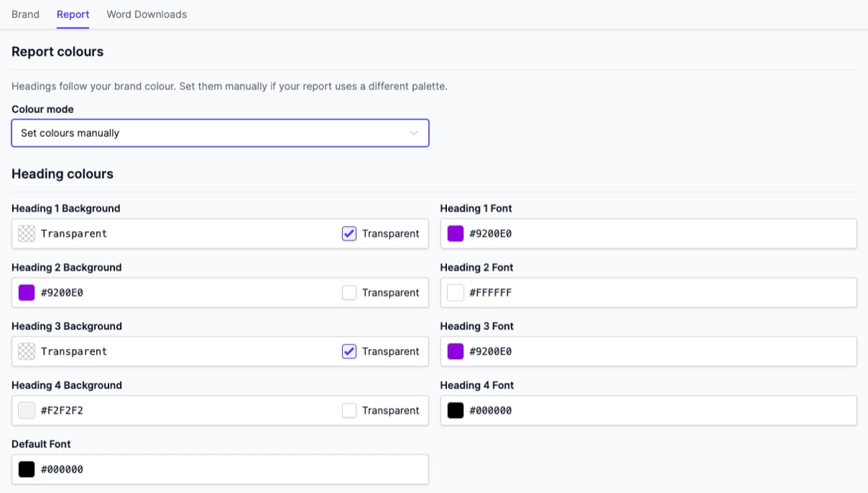Click Heading 2 Font white swatch

pyautogui.click(x=456, y=292)
